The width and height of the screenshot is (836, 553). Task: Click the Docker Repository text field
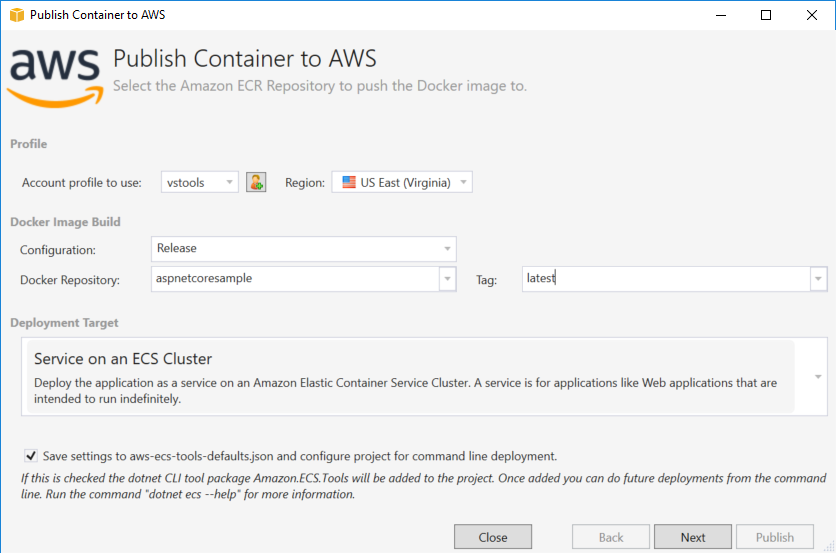(x=295, y=279)
